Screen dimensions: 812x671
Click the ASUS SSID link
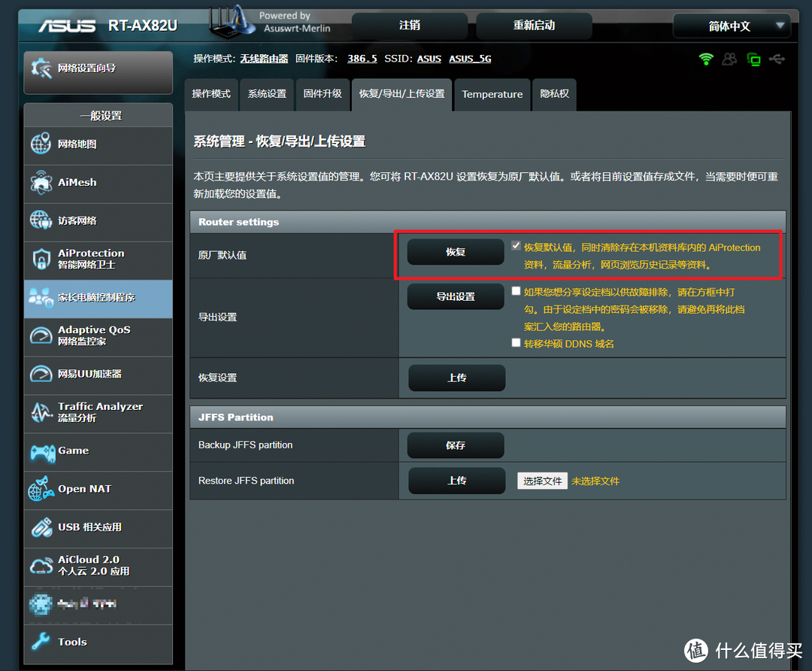(429, 59)
